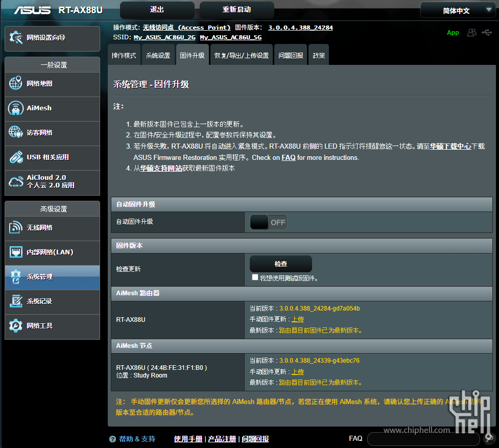Click the My_ASUS_AC86U_5G SSID link

click(231, 37)
